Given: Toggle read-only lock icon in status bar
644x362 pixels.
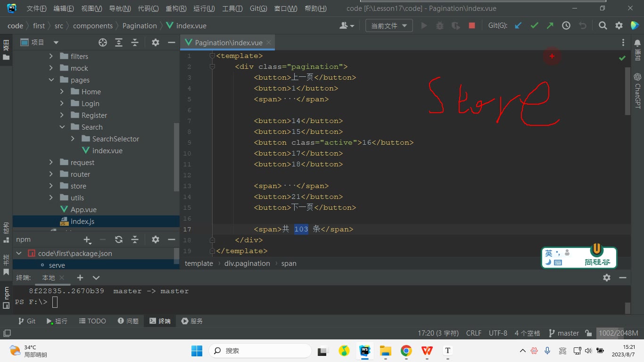Looking at the screenshot, I should 588,333.
